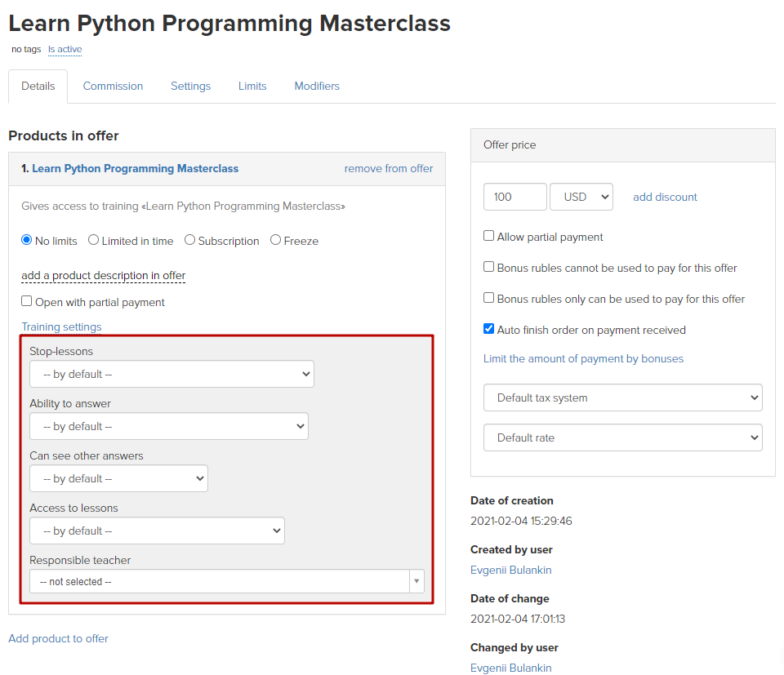Click the Add product to offer link
Image resolution: width=784 pixels, height=675 pixels.
(x=58, y=638)
